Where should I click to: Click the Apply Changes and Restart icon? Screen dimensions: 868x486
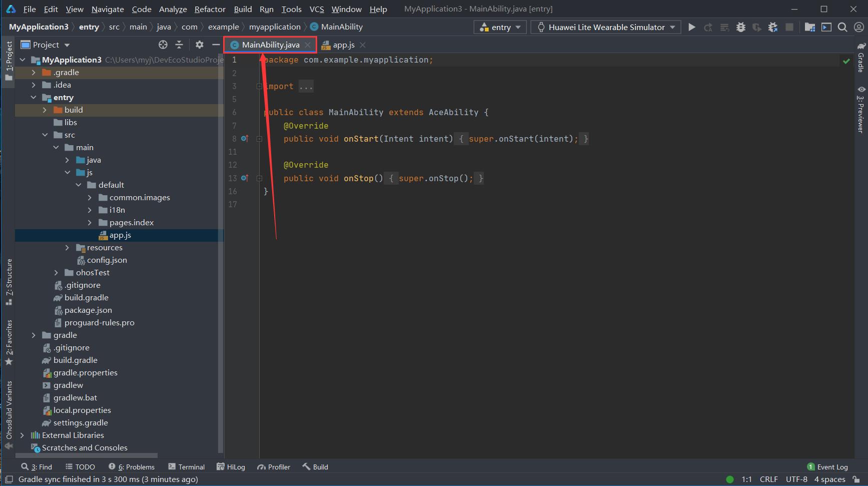708,27
